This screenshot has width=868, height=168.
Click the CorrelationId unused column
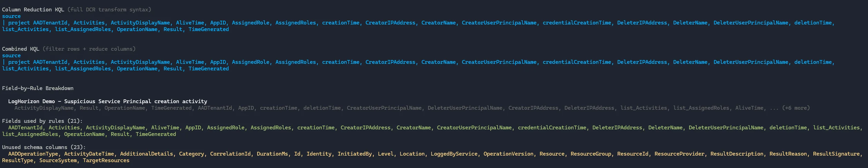230,154
